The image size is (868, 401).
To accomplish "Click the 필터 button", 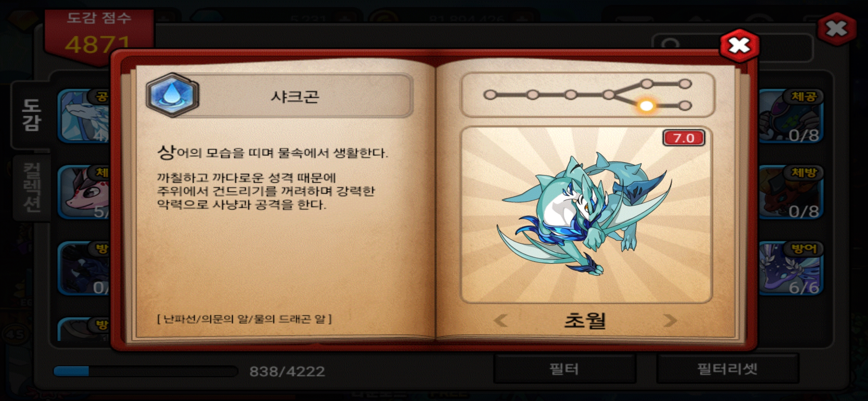I will tap(564, 369).
